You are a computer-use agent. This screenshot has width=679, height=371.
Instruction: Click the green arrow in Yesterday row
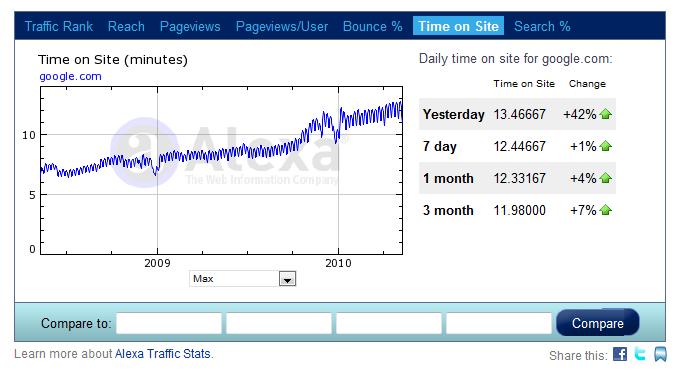coord(605,114)
